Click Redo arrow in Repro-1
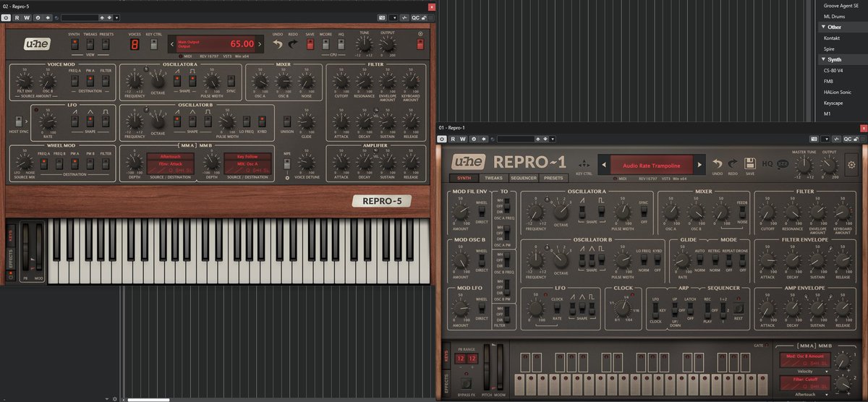This screenshot has height=402, width=868. coord(733,164)
